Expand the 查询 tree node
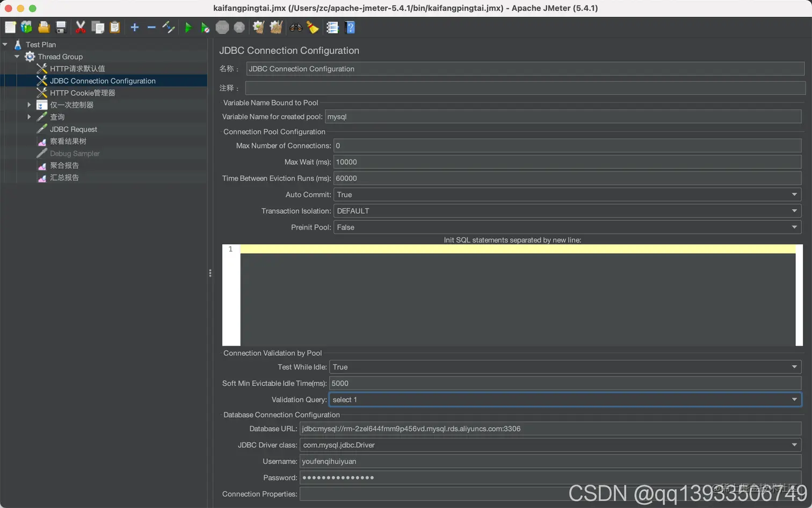This screenshot has height=508, width=812. (29, 117)
